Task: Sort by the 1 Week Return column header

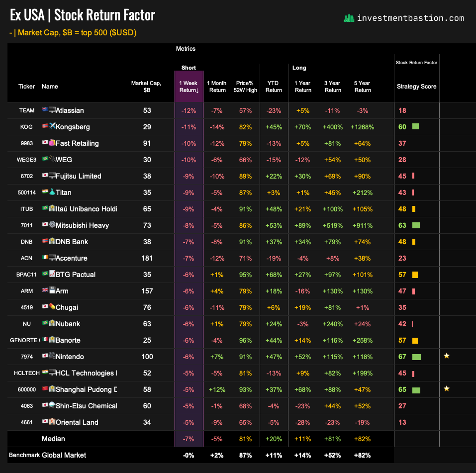Action: (x=189, y=87)
